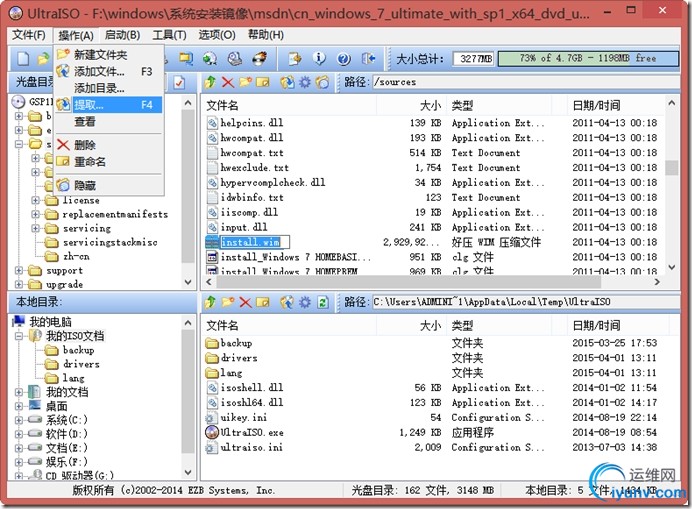Expand the license folder node
The height and width of the screenshot is (509, 692).
coord(35,200)
